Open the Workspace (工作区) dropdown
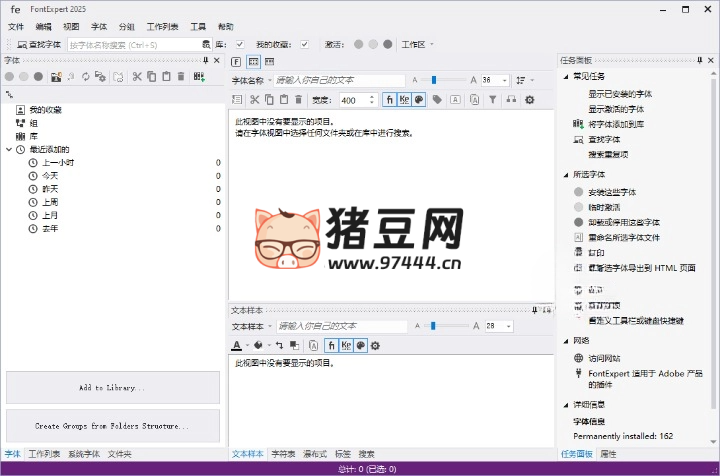 (x=418, y=45)
